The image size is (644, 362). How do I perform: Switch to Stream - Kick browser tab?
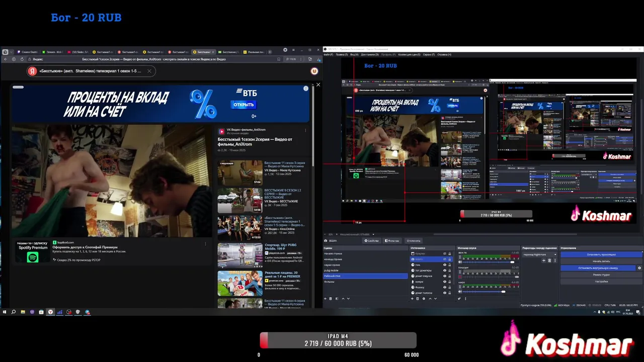(53, 52)
